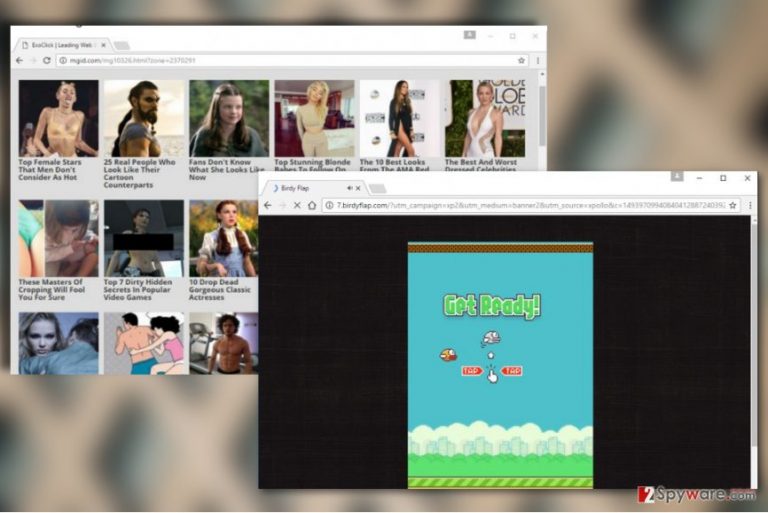The image size is (768, 513).
Task: Click the mgid.com address bar
Action: tap(292, 60)
